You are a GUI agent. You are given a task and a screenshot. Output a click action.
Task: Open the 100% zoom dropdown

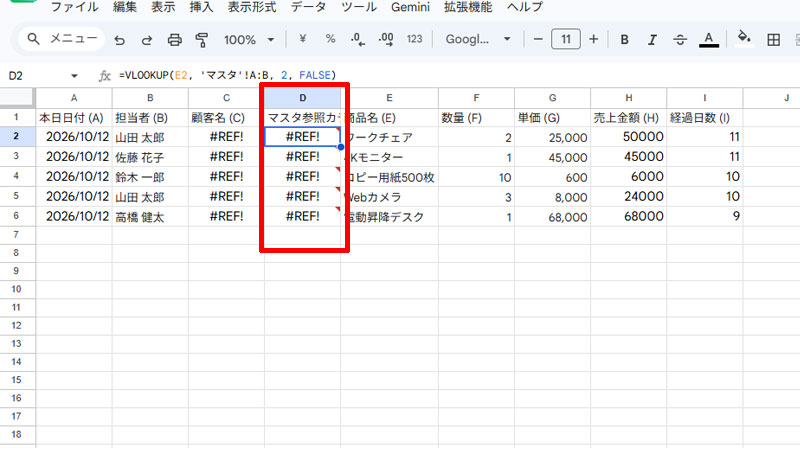249,40
